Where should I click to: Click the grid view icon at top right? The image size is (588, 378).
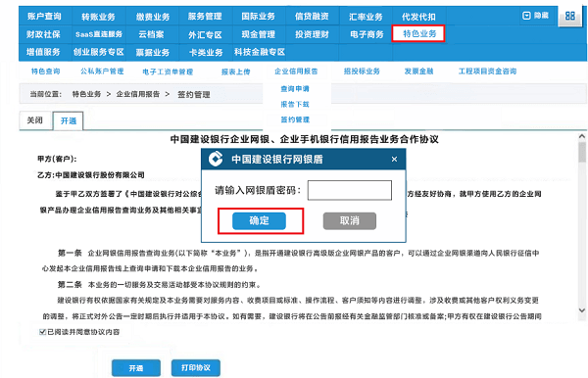click(x=570, y=16)
